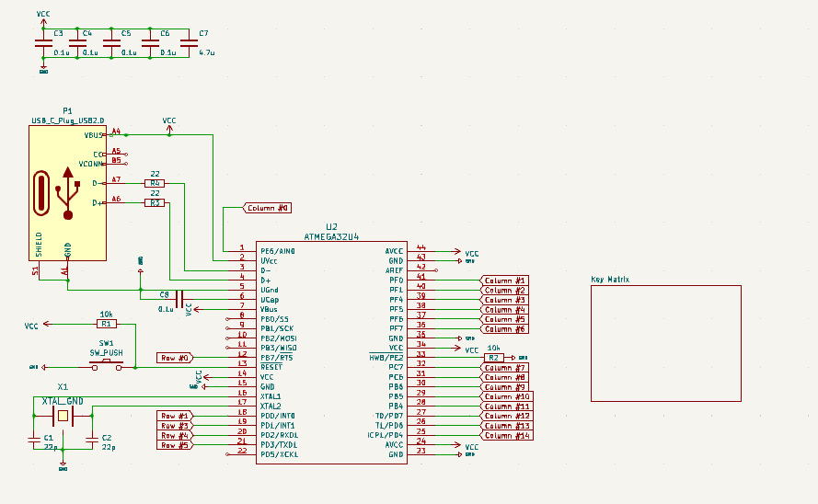
Task: Click the XTAL1 pin name
Action: (271, 396)
